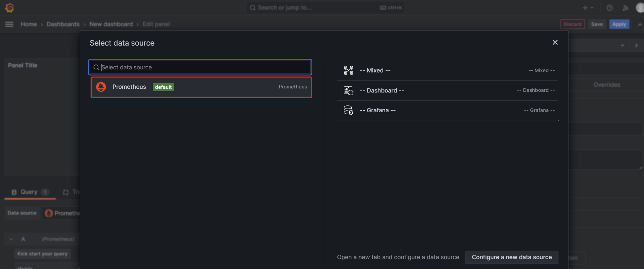This screenshot has height=269, width=644.
Task: Click the green default badge
Action: pos(163,87)
